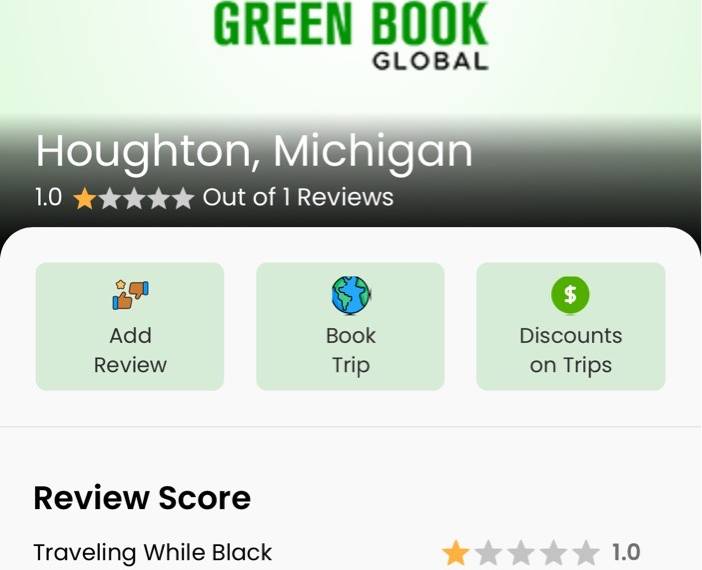The width and height of the screenshot is (702, 570).
Task: Click the globe icon for Book Trip
Action: tap(351, 295)
